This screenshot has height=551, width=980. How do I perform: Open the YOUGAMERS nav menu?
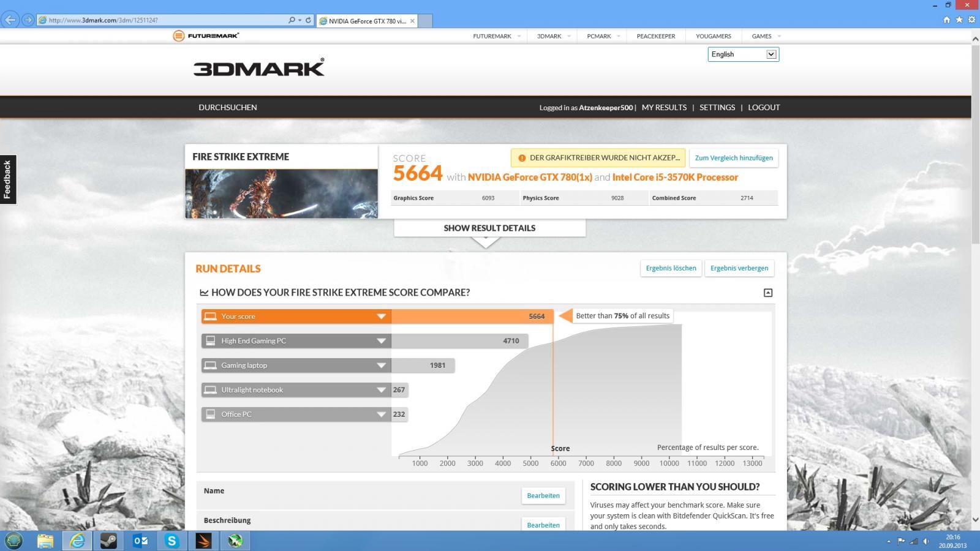coord(714,36)
